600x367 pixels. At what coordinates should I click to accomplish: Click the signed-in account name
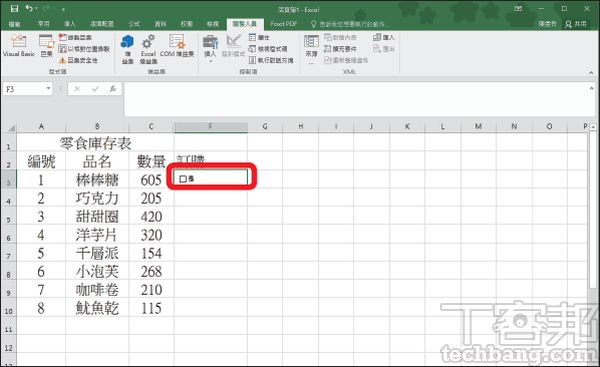pyautogui.click(x=547, y=24)
